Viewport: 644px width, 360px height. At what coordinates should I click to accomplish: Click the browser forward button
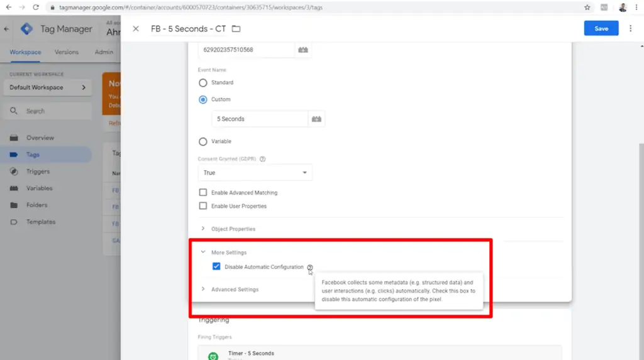coord(22,7)
